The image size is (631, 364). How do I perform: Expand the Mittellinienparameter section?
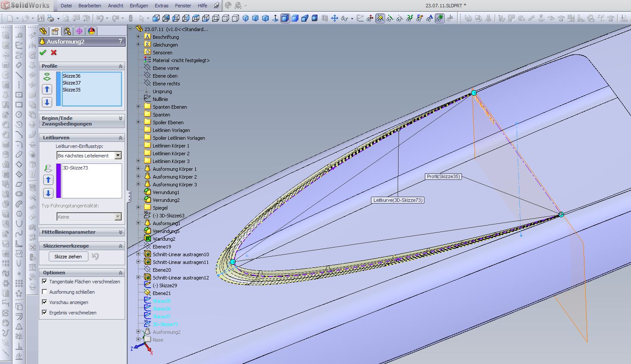[120, 232]
